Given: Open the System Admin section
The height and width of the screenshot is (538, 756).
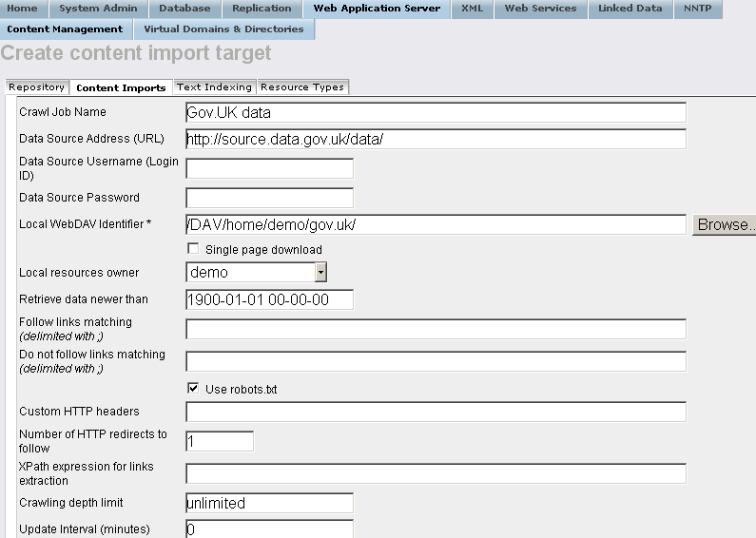Looking at the screenshot, I should coord(98,9).
